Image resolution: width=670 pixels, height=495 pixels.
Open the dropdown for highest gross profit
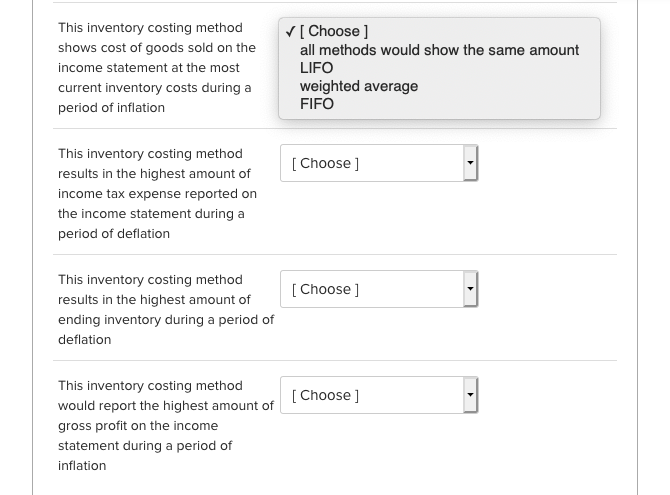(x=378, y=395)
